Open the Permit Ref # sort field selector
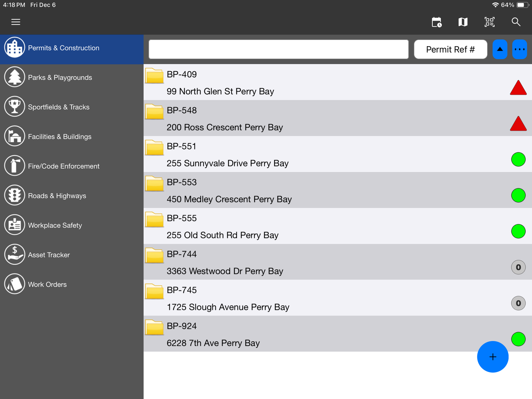Image resolution: width=532 pixels, height=399 pixels. (450, 49)
